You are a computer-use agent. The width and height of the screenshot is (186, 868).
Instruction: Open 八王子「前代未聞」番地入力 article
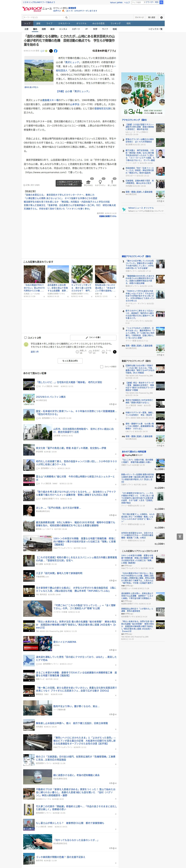pos(59,573)
